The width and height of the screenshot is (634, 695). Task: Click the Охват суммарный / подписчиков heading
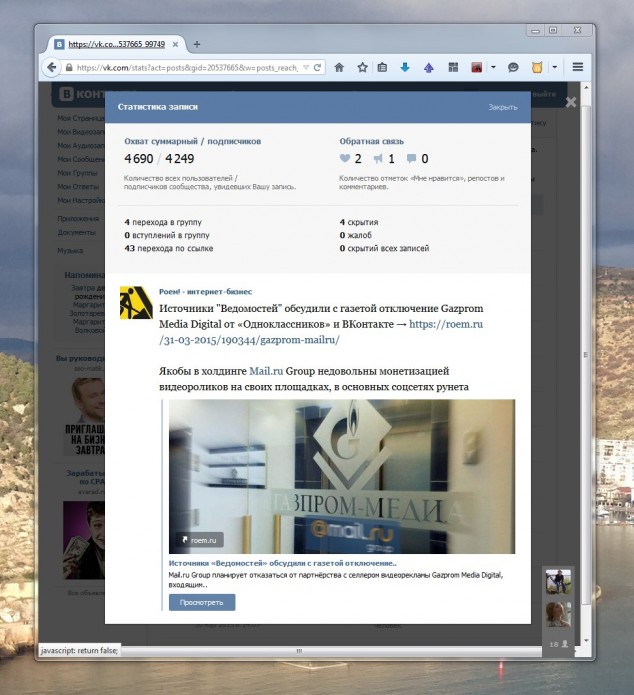tap(192, 141)
